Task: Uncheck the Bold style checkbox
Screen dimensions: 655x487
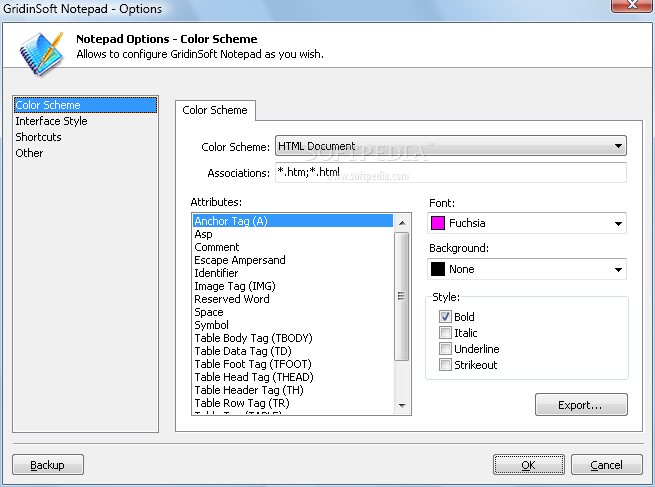Action: pyautogui.click(x=445, y=317)
